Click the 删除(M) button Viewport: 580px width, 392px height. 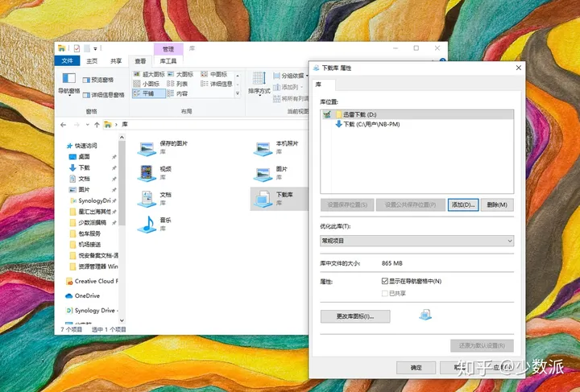tap(497, 205)
